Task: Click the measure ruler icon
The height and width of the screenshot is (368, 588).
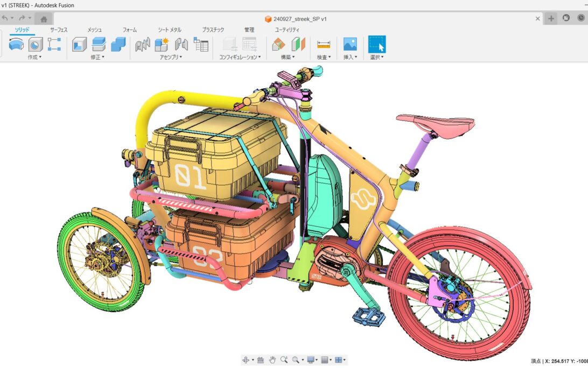Action: tap(323, 44)
